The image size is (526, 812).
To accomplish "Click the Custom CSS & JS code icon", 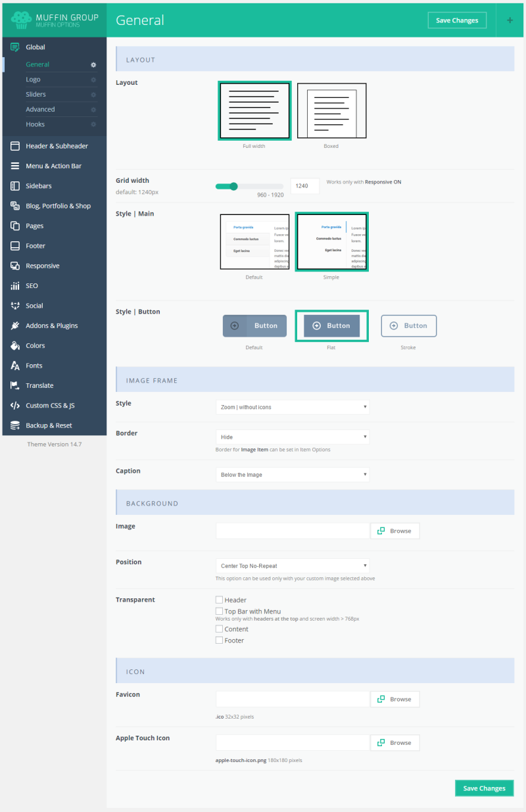I will [x=15, y=406].
